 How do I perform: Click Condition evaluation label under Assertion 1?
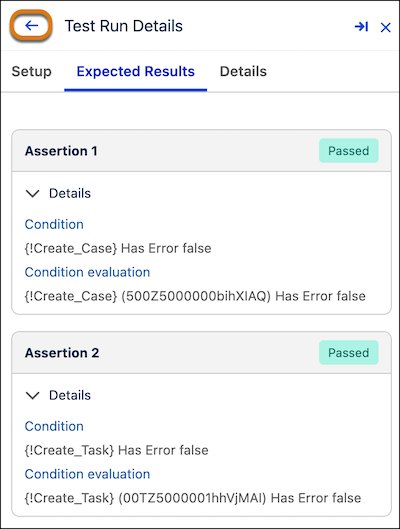click(x=87, y=272)
